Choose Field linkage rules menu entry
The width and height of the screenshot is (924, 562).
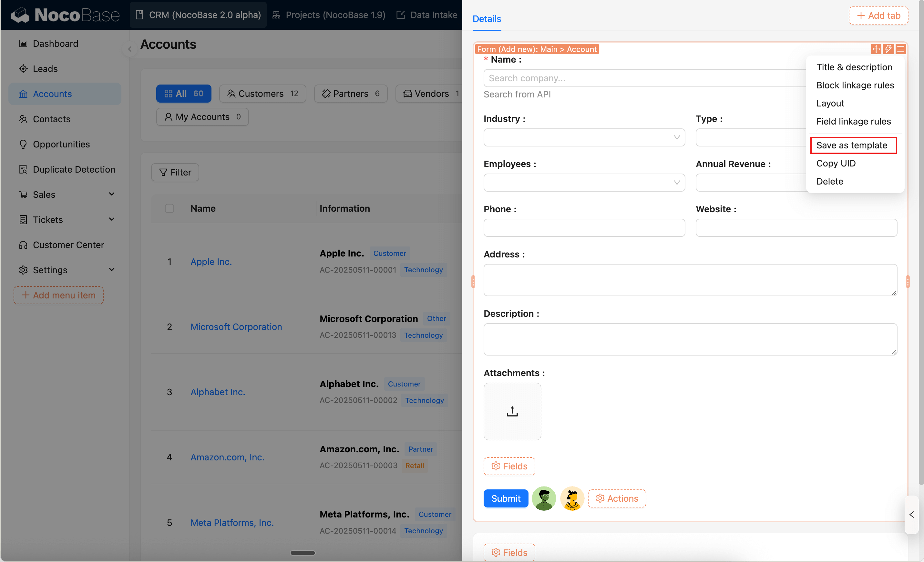point(855,121)
